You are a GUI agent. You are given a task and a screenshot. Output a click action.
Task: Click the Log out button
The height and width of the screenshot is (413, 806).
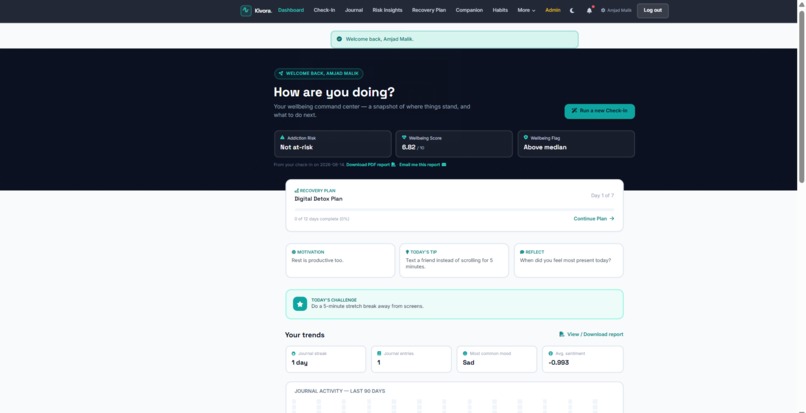652,10
